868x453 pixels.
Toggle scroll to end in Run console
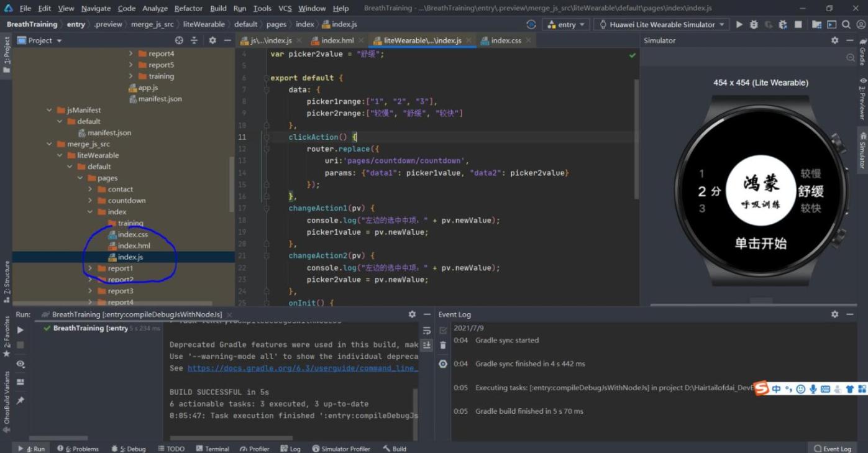pos(427,345)
